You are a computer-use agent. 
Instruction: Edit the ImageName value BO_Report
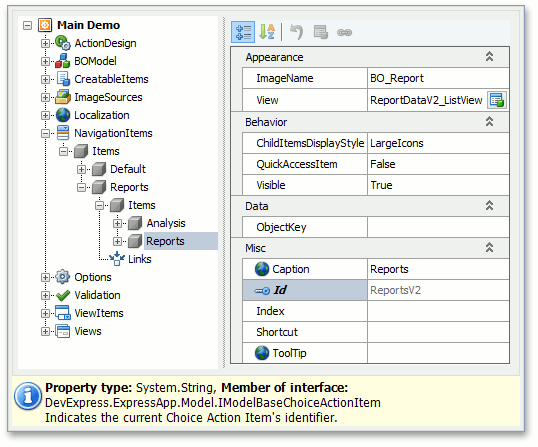[438, 78]
